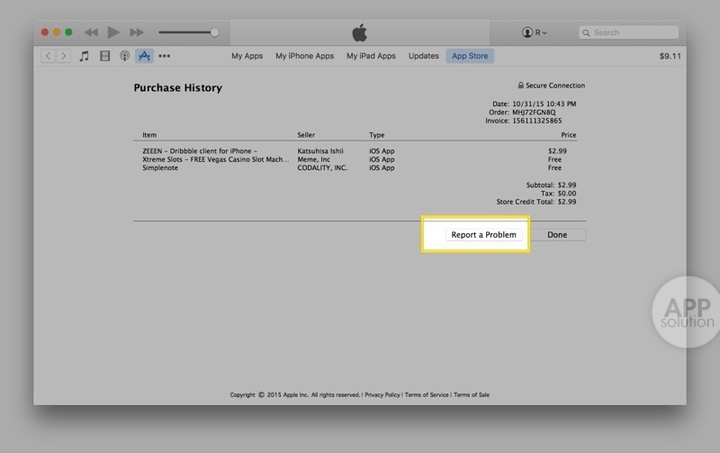This screenshot has width=720, height=453.
Task: Click the rewind previous track button
Action: tap(91, 33)
